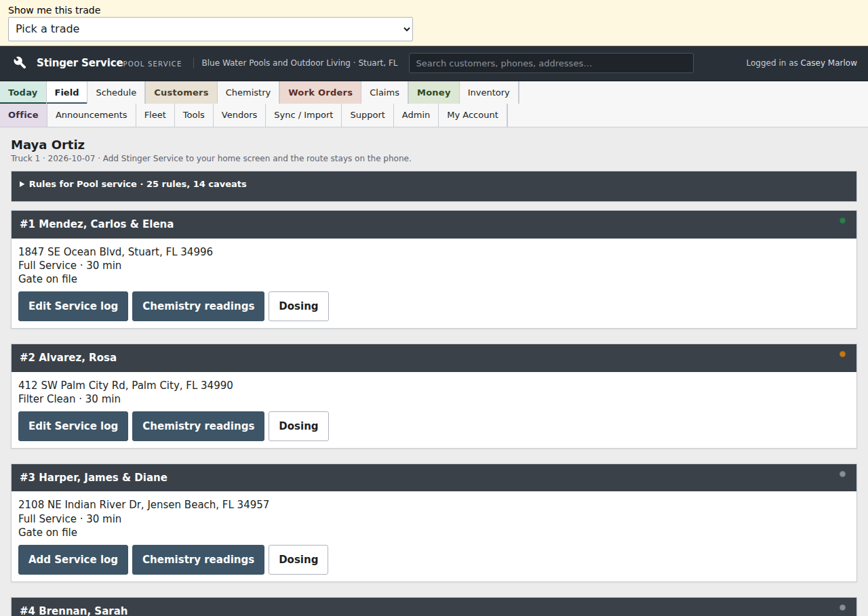Screen dimensions: 868x616
Task: Click the wrench logo icon
Action: tap(20, 62)
